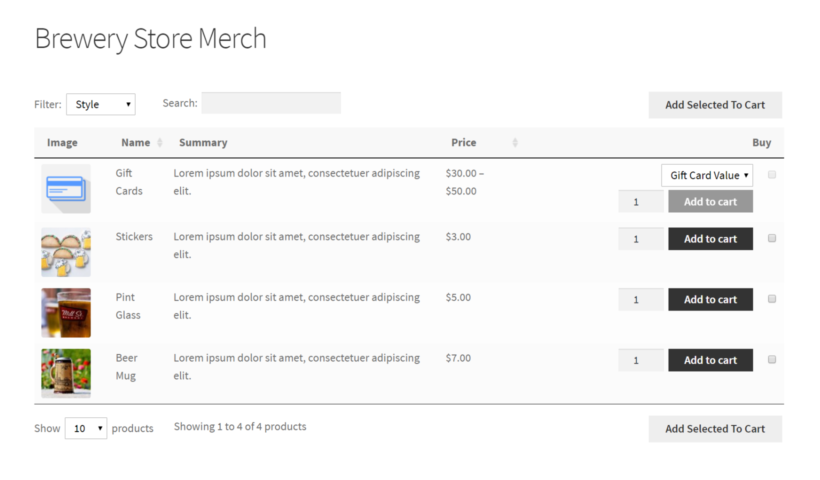Click the Stickers product name
The height and width of the screenshot is (480, 820).
(134, 236)
